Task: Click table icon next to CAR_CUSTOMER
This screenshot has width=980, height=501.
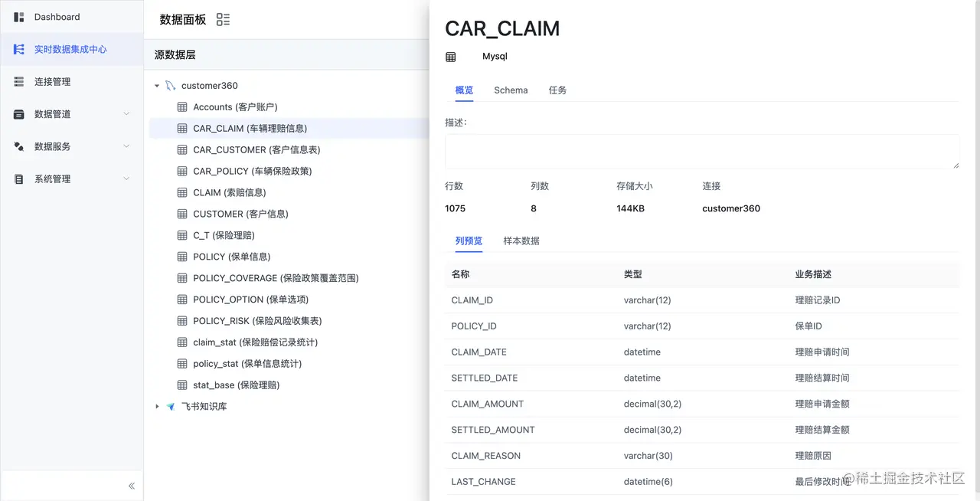Action: 182,150
